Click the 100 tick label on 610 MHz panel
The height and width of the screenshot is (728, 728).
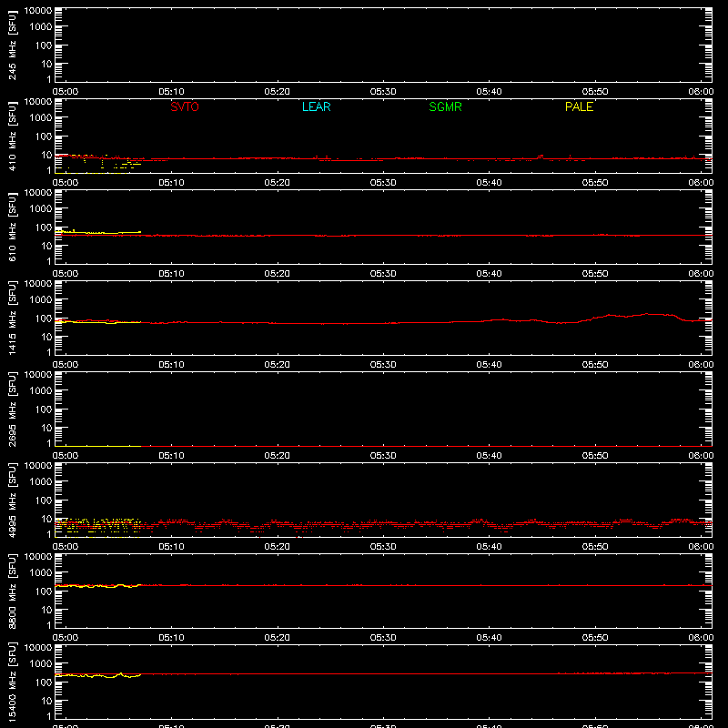(x=44, y=227)
